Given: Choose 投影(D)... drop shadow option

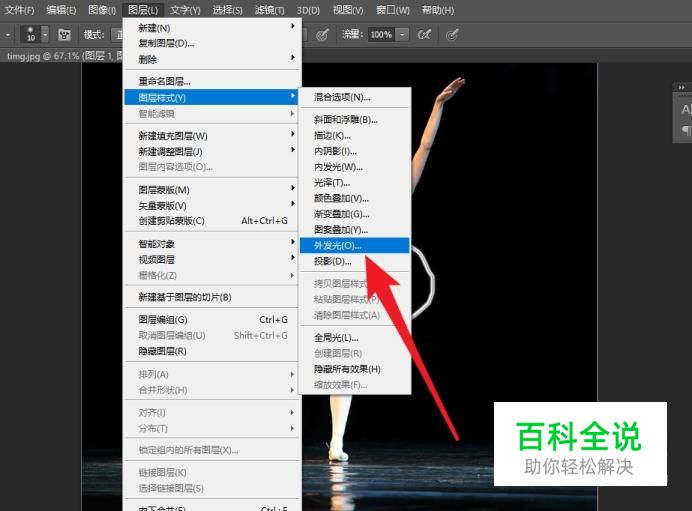Looking at the screenshot, I should (x=332, y=261).
